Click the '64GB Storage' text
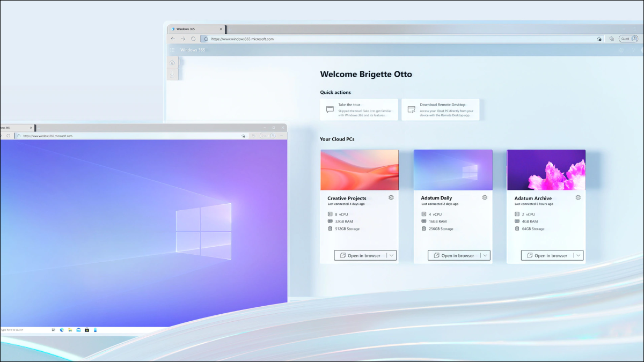The height and width of the screenshot is (362, 644). pos(533,229)
